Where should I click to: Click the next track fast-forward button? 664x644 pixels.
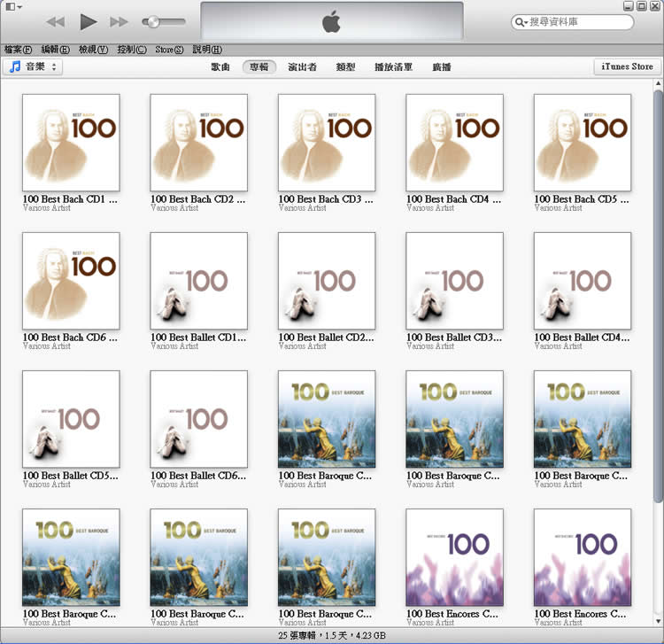point(119,21)
